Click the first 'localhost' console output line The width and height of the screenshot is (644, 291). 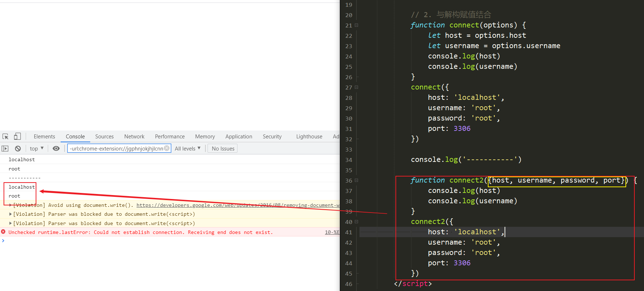[22, 159]
